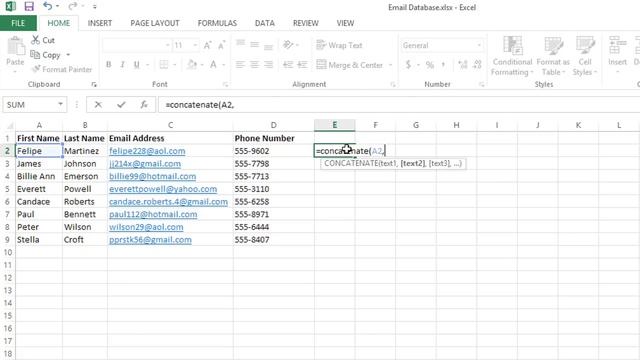Click the felipe228@aol.com email link
This screenshot has height=360, width=640.
click(147, 151)
